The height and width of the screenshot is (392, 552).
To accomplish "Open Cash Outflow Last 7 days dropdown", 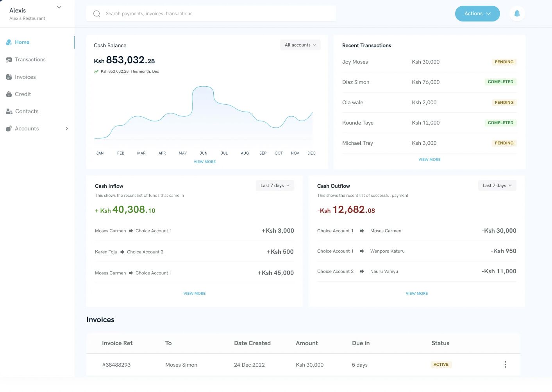I will pos(497,185).
